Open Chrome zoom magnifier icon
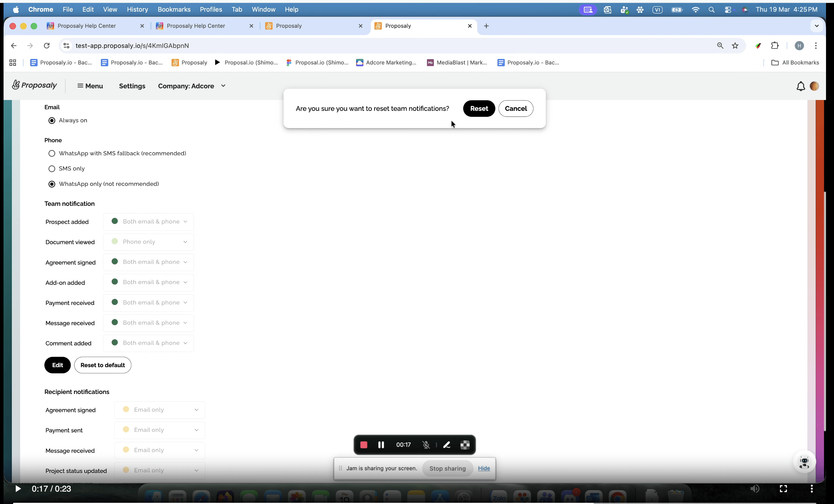The image size is (834, 504). [720, 45]
